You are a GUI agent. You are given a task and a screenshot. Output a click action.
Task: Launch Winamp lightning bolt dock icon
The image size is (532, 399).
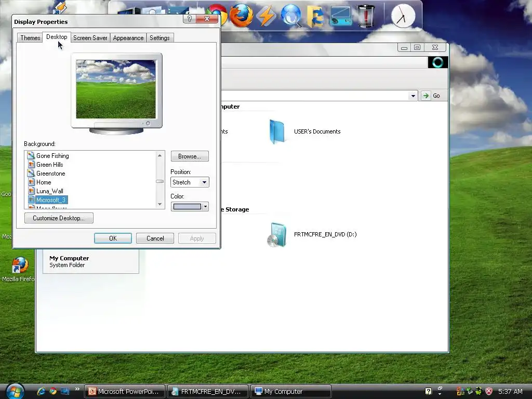pos(266,16)
